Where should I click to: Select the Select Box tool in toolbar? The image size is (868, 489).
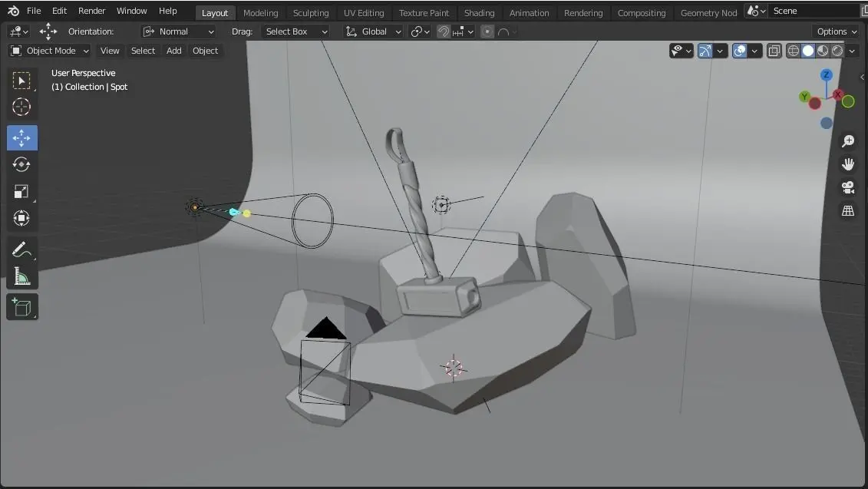coord(21,81)
